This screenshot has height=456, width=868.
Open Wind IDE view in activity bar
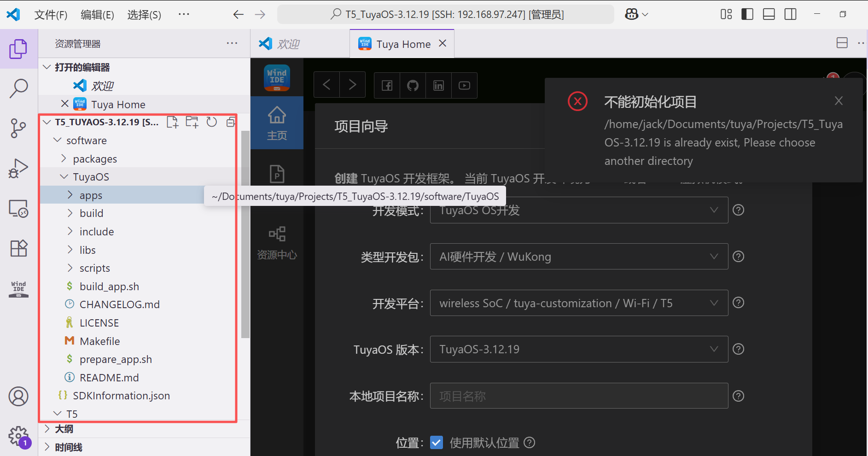pyautogui.click(x=18, y=289)
